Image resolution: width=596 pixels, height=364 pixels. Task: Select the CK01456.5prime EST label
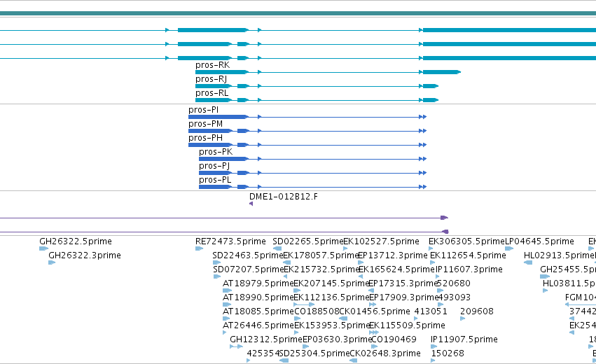pos(375,311)
